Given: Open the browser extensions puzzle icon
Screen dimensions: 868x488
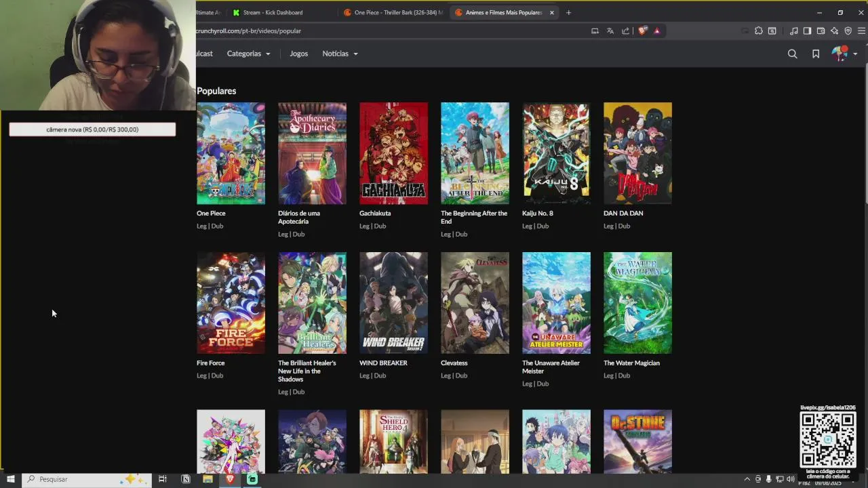Looking at the screenshot, I should 758,30.
